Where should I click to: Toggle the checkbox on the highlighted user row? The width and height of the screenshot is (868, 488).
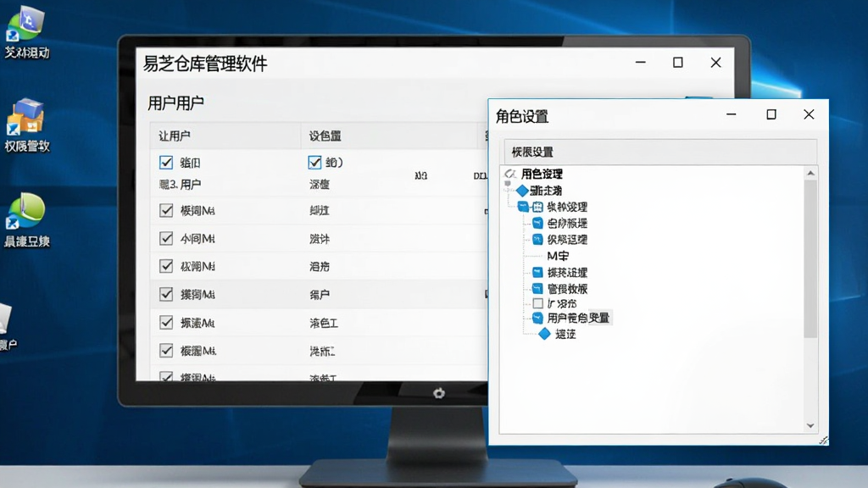[x=166, y=294]
